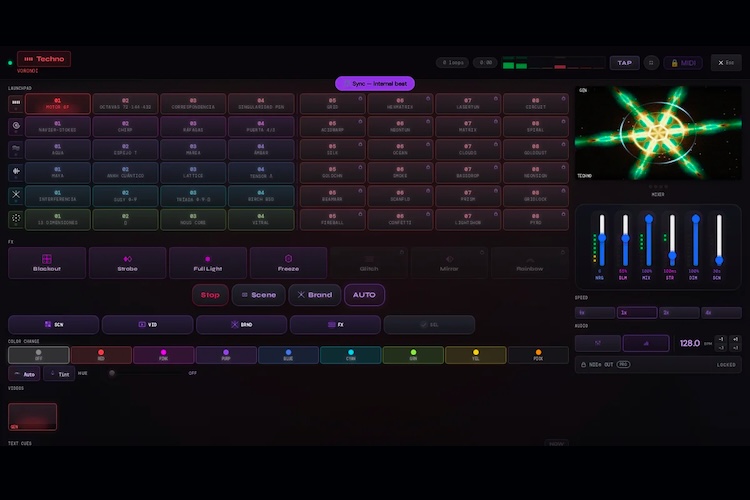750x500 pixels.
Task: Open the GEN video thumbnail
Action: 33,416
